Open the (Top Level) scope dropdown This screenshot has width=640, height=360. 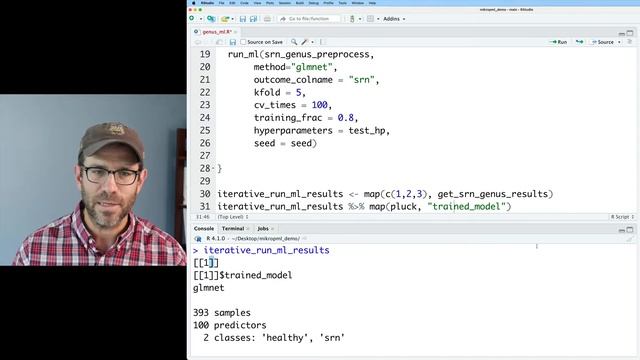[233, 217]
